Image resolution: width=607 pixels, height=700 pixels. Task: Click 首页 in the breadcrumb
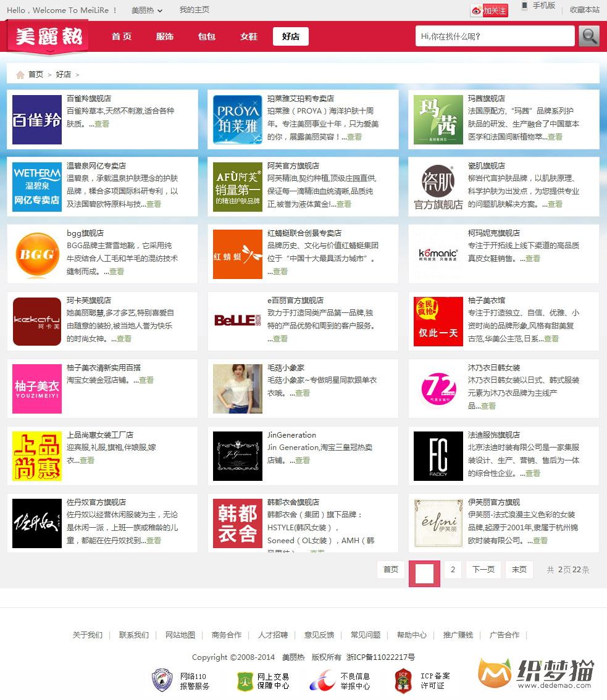click(36, 75)
